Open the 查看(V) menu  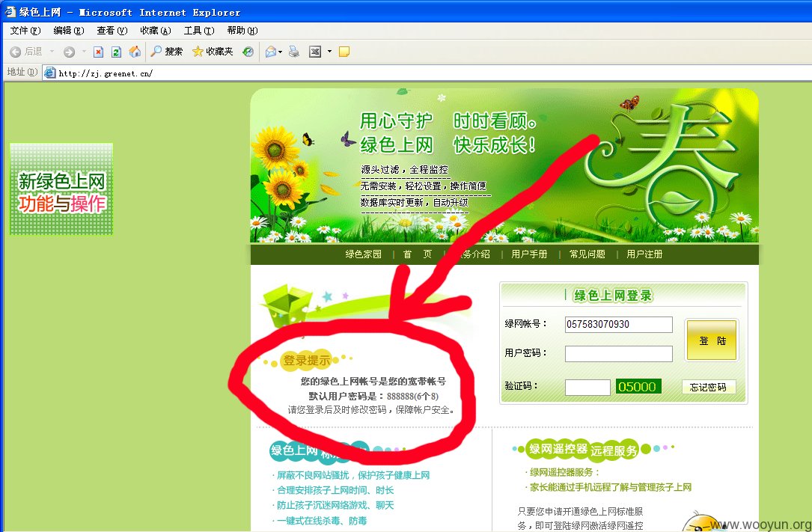click(112, 31)
